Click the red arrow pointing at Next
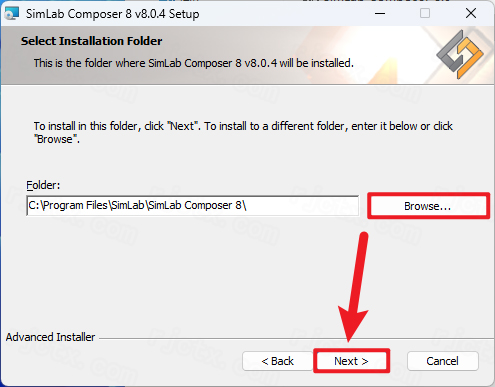Image resolution: width=495 pixels, height=387 pixels. click(355, 287)
